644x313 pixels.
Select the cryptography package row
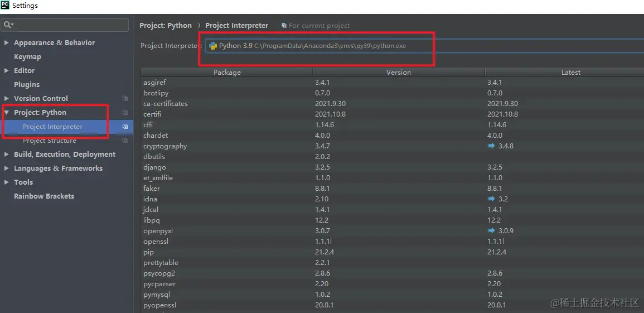click(x=392, y=146)
